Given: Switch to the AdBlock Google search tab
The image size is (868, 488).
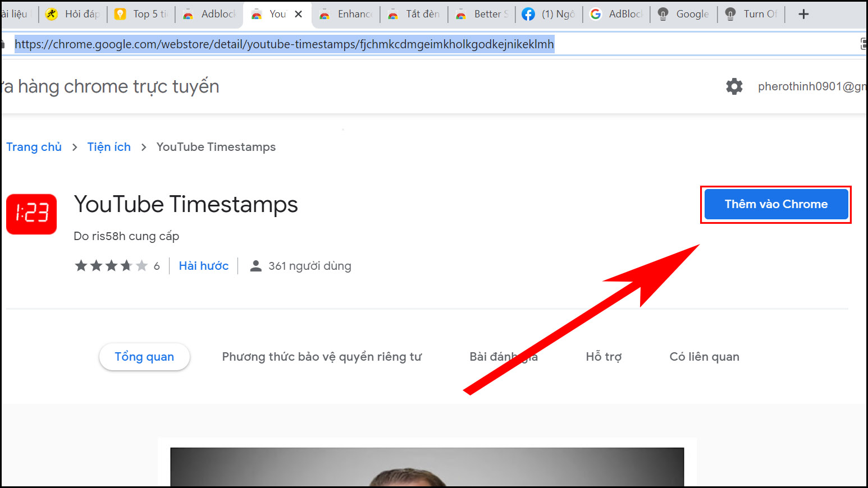Looking at the screenshot, I should click(x=617, y=14).
